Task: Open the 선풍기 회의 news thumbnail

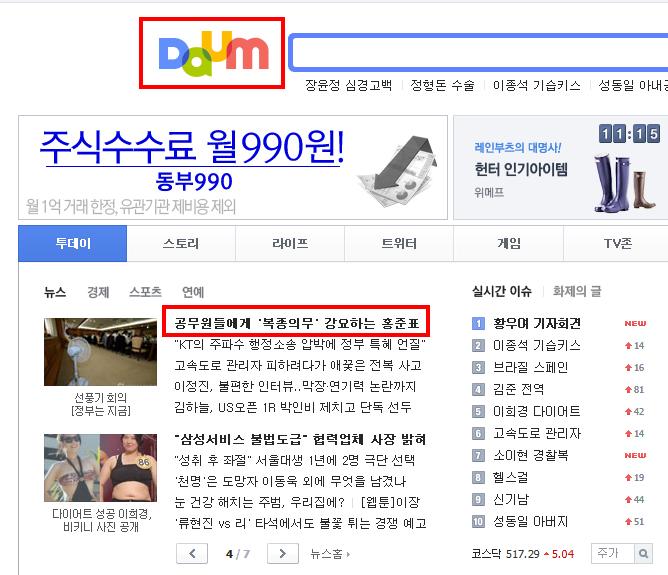Action: point(101,352)
